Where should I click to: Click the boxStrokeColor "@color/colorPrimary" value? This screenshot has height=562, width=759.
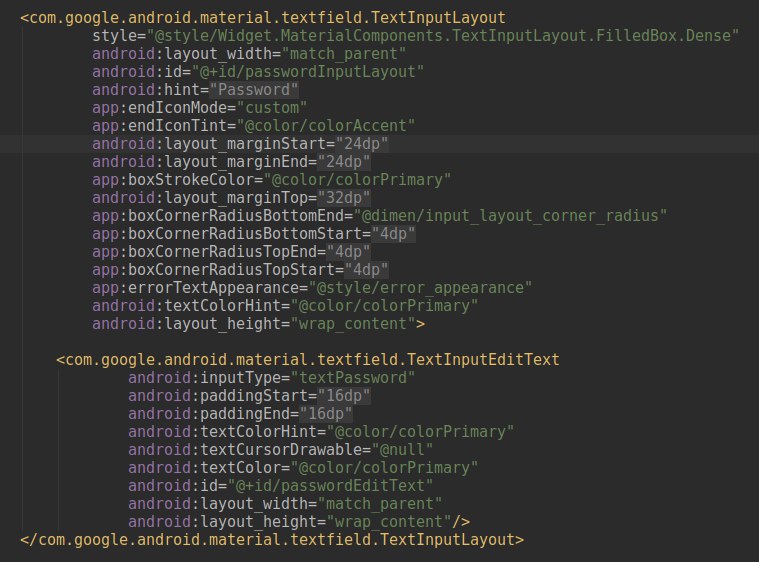click(357, 180)
